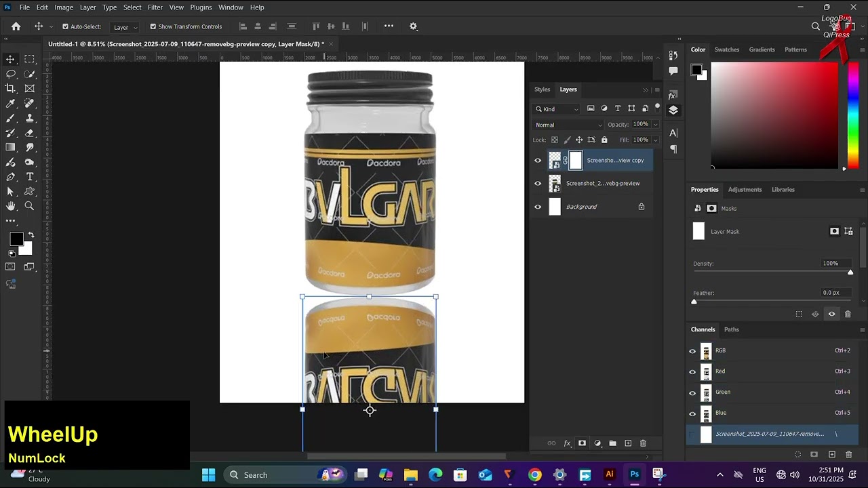This screenshot has width=868, height=488.
Task: Open the Plugins menu
Action: [201, 7]
